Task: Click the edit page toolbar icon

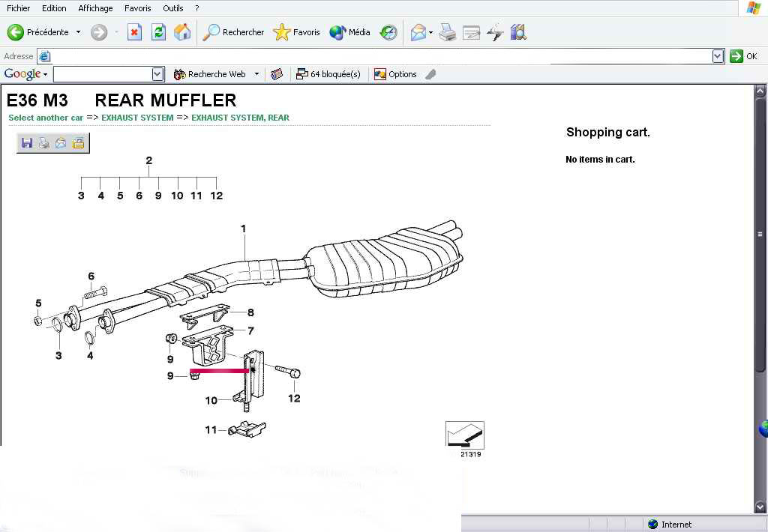Action: point(471,32)
